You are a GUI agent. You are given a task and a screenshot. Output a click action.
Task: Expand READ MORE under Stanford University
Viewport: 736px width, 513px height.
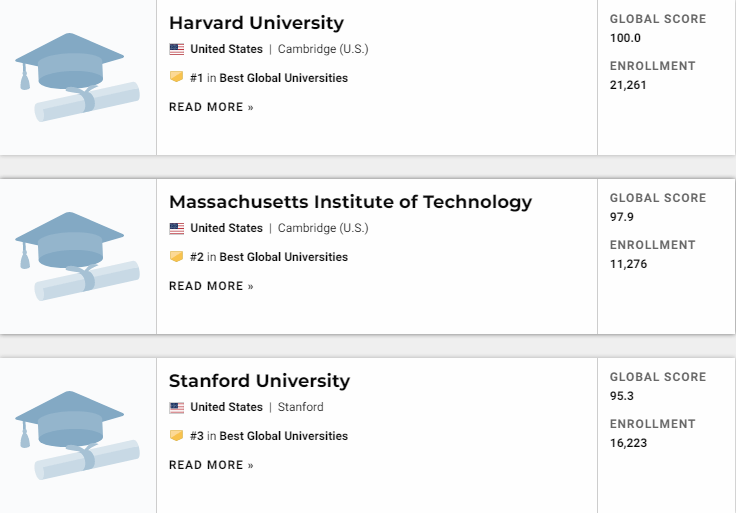[x=211, y=465]
